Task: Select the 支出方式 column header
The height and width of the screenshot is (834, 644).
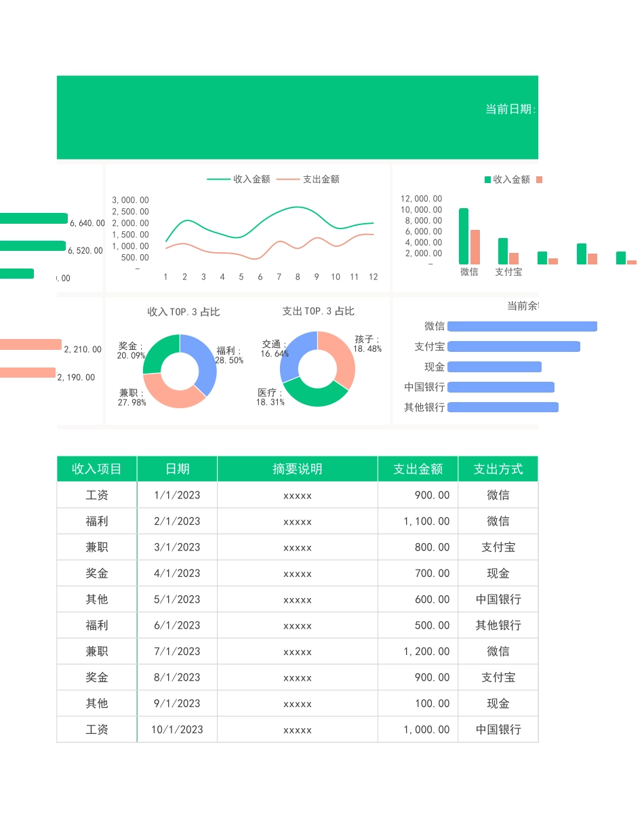Action: pos(498,469)
